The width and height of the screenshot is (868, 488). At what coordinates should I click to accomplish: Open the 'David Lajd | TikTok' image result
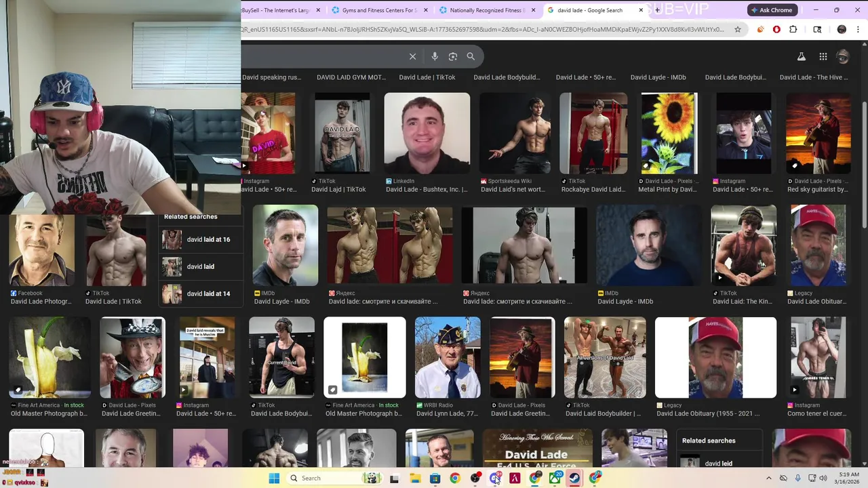click(342, 133)
